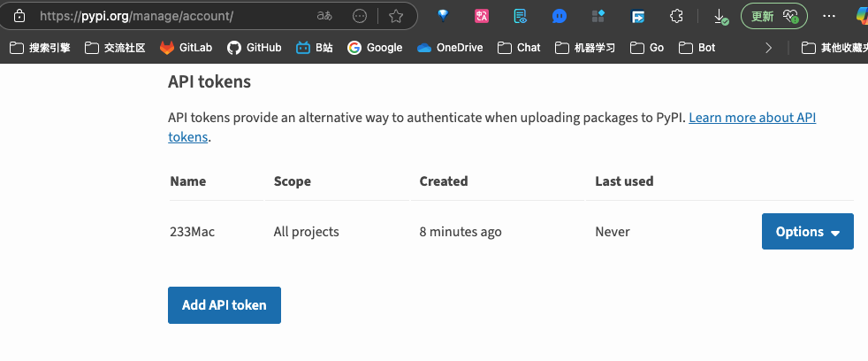868x361 pixels.
Task: Click the Last used column header
Action: tap(624, 181)
